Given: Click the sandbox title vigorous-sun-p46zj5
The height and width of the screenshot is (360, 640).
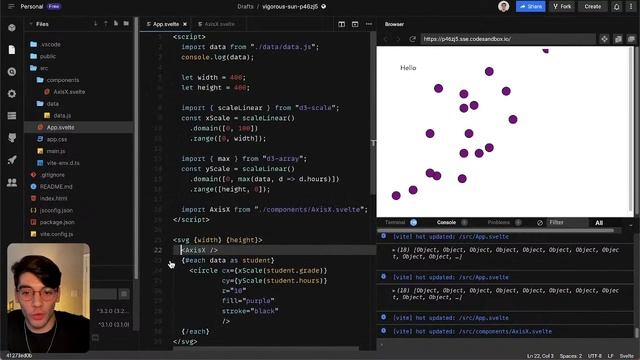Looking at the screenshot, I should click(x=290, y=7).
